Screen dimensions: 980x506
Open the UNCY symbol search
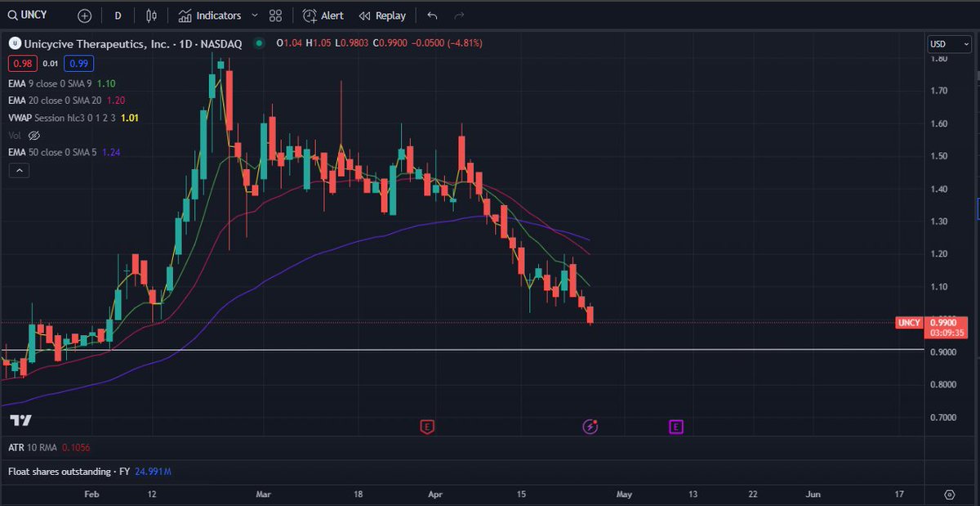pos(29,16)
